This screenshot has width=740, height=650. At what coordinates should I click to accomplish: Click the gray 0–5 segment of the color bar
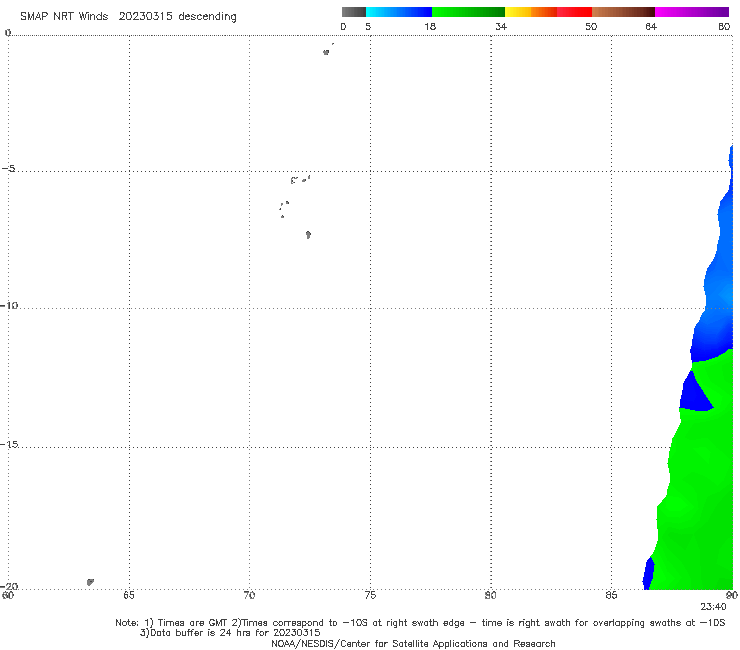[354, 12]
